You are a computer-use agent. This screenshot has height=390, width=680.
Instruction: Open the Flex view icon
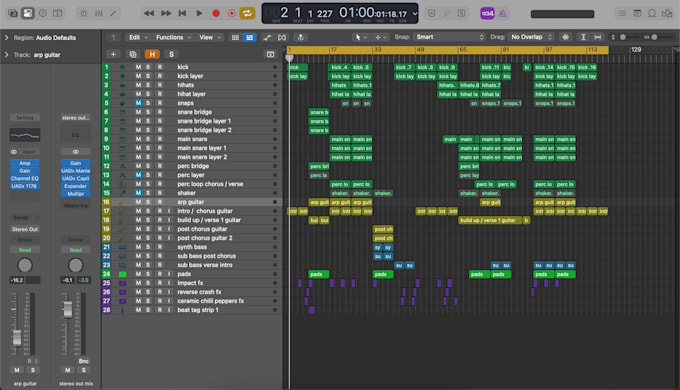click(x=282, y=37)
